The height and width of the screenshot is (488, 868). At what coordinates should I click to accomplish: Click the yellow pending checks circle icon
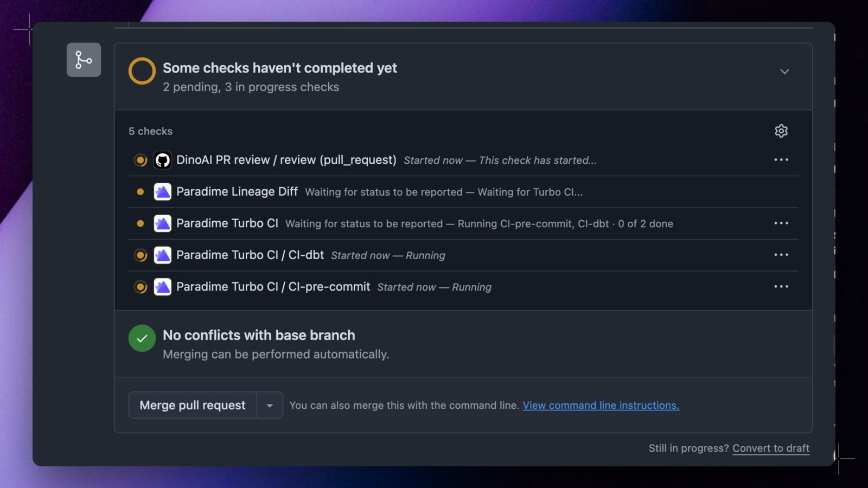point(142,71)
